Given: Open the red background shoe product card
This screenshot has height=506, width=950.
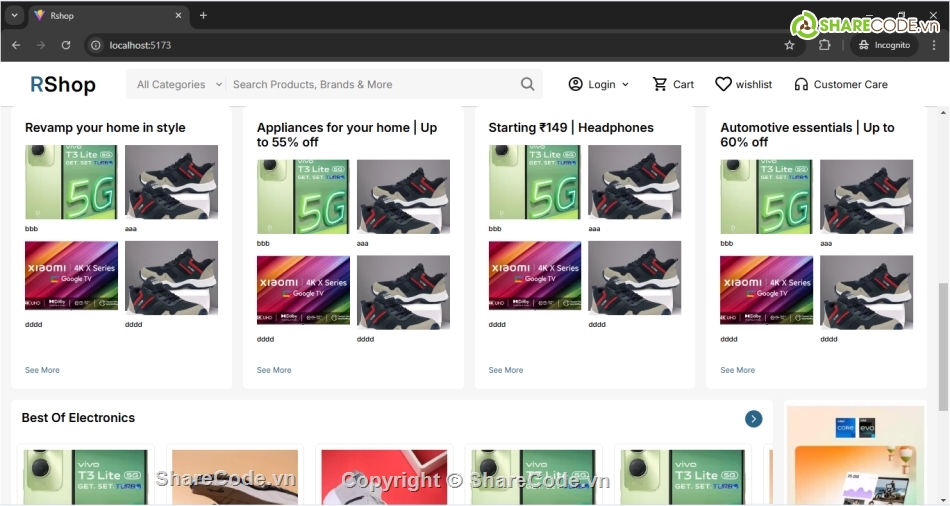Looking at the screenshot, I should point(384,476).
